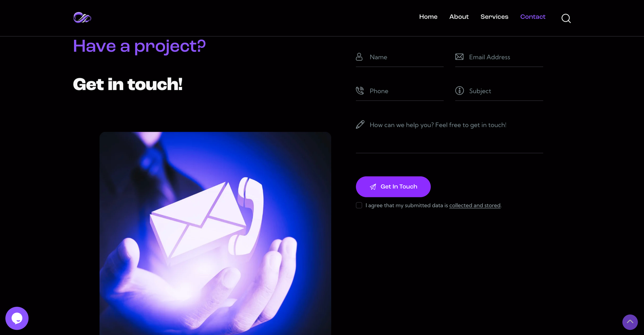Image resolution: width=644 pixels, height=335 pixels.
Task: Click the glowing envelope hand image
Action: 215,233
